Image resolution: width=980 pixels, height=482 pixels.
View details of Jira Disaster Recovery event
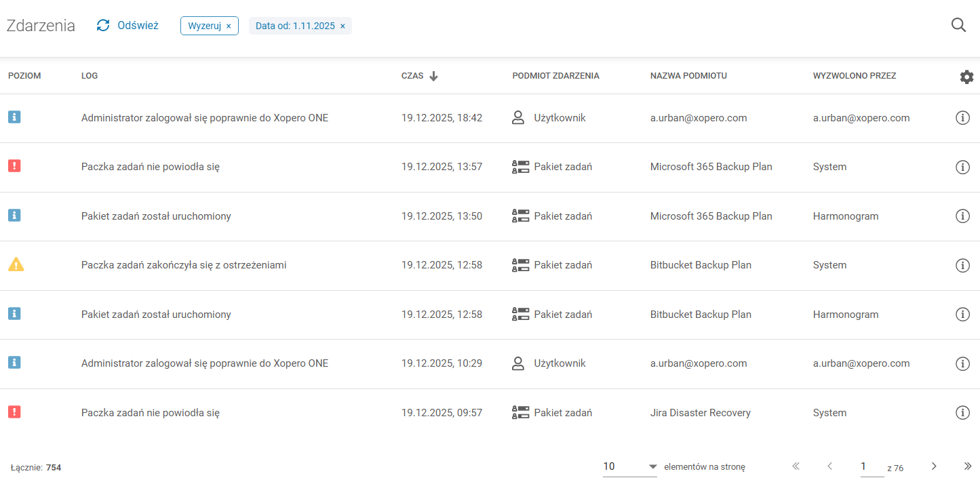tap(962, 413)
